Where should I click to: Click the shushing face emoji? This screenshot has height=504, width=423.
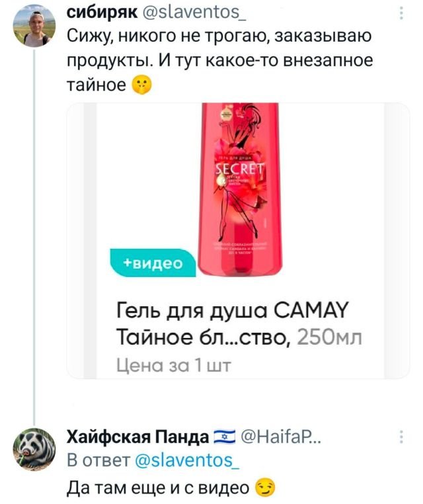click(141, 85)
